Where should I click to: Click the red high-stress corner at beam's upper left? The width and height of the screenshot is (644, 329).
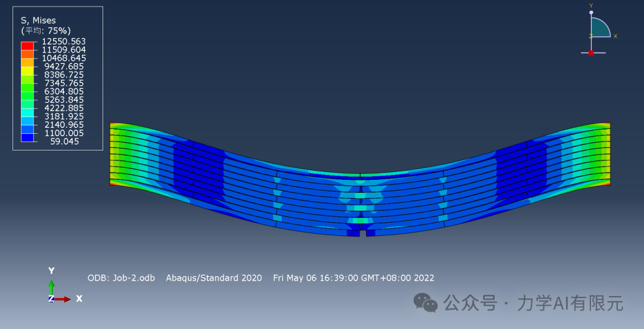coord(114,125)
